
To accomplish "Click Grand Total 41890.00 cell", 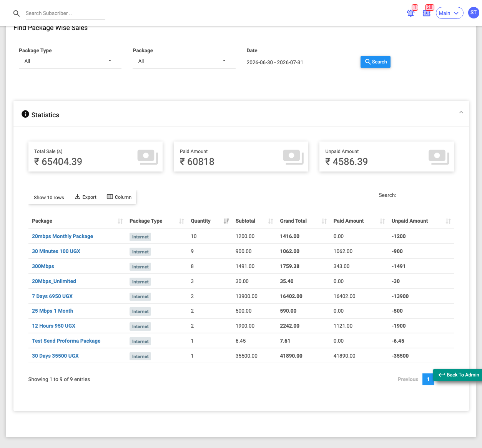I will tap(291, 356).
